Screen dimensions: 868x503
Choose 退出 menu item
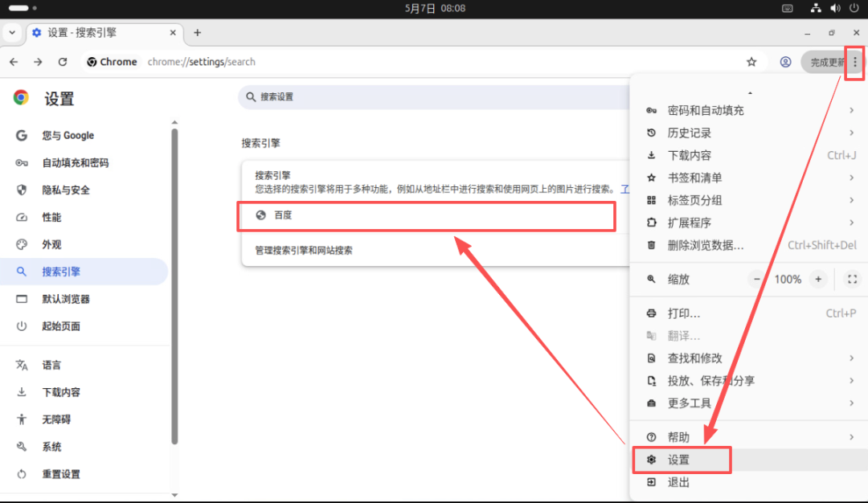coord(750,483)
